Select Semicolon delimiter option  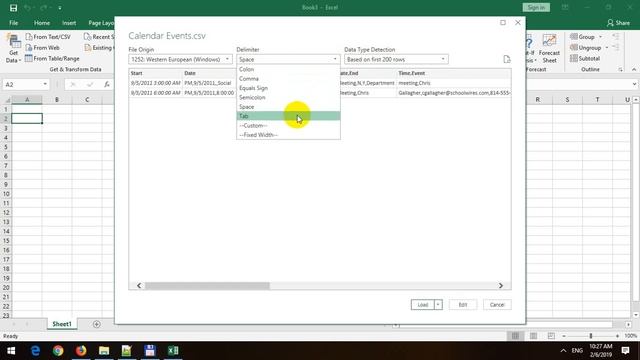tap(288, 98)
